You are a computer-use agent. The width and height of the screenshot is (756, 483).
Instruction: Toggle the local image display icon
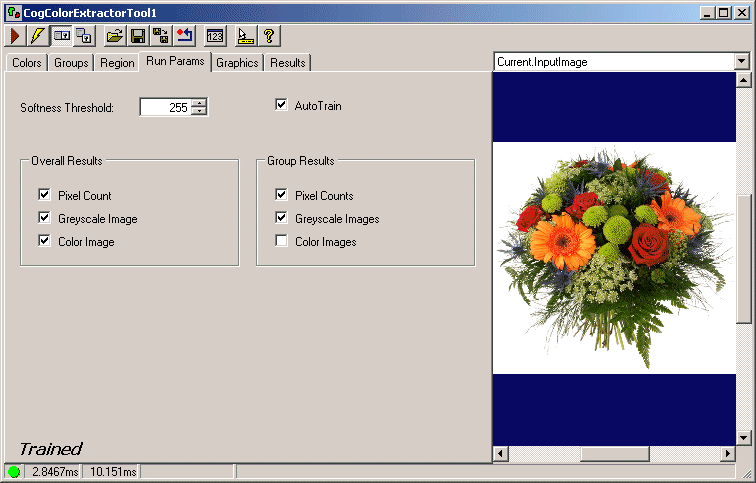pyautogui.click(x=62, y=36)
